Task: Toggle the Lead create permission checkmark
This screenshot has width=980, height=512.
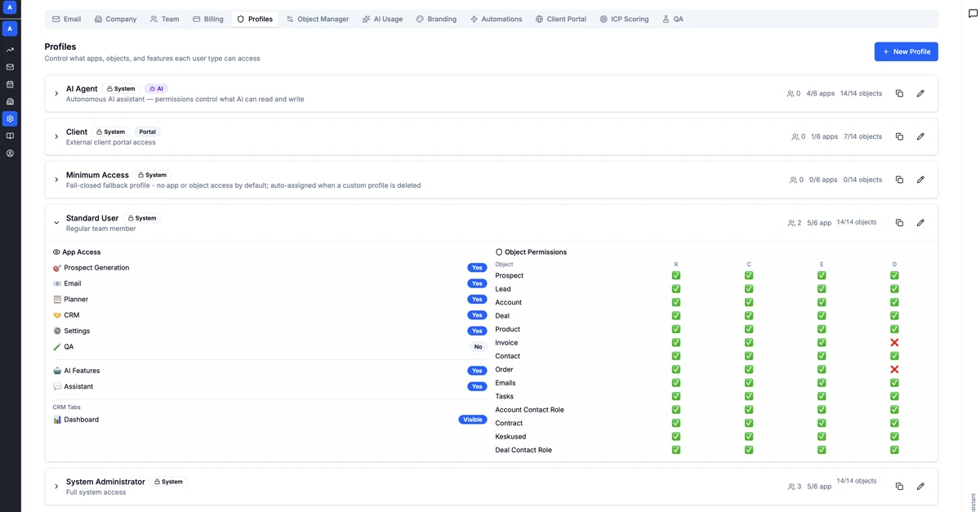Action: pyautogui.click(x=749, y=289)
